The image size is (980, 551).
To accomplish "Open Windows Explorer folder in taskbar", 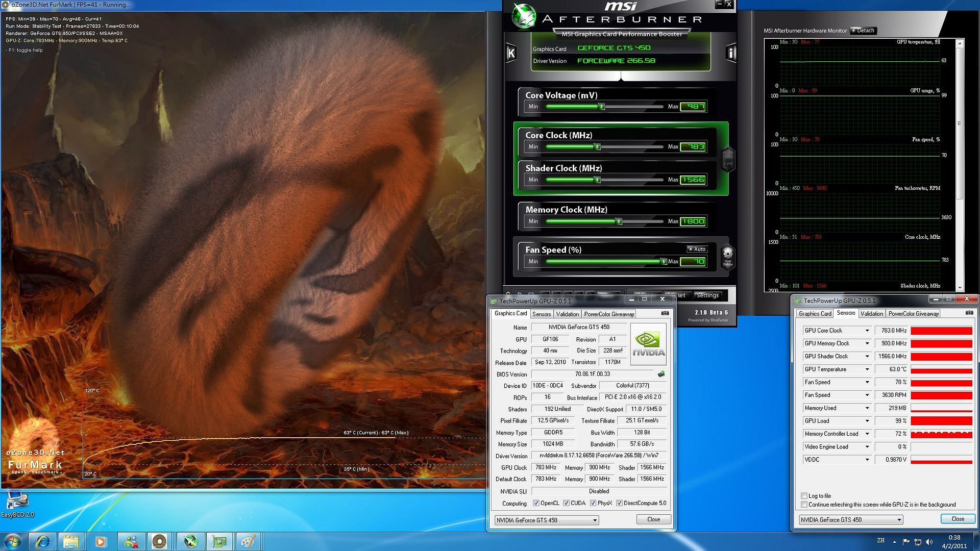I will [71, 541].
